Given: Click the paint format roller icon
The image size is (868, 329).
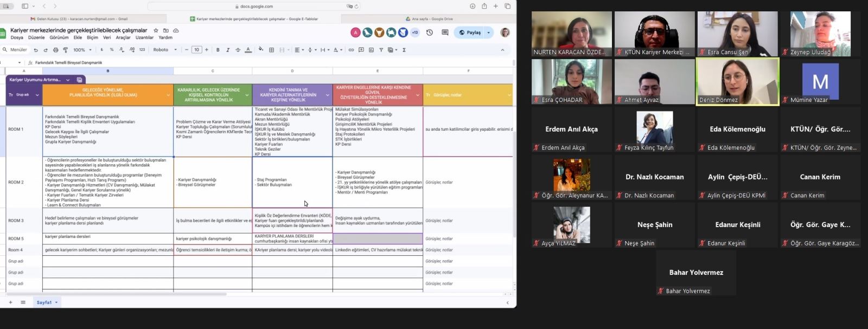Looking at the screenshot, I should click(x=65, y=50).
